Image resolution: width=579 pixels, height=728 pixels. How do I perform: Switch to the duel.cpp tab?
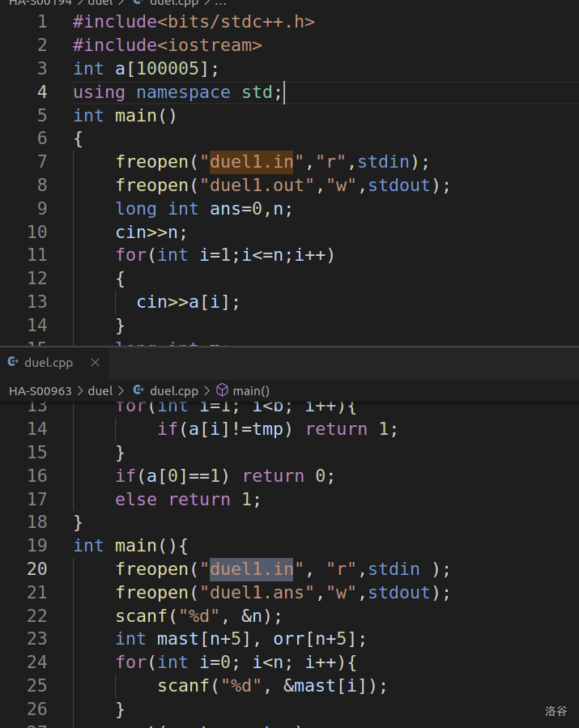pos(50,363)
